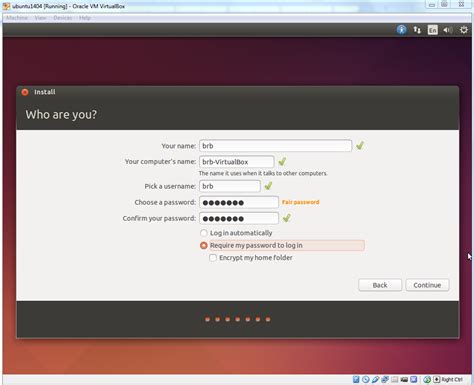Enable Encrypt my home folder checkbox
The width and height of the screenshot is (474, 385).
click(x=213, y=258)
